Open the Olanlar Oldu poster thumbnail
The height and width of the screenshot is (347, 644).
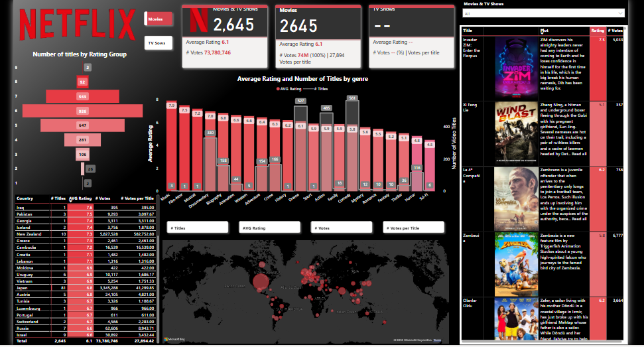click(x=516, y=319)
